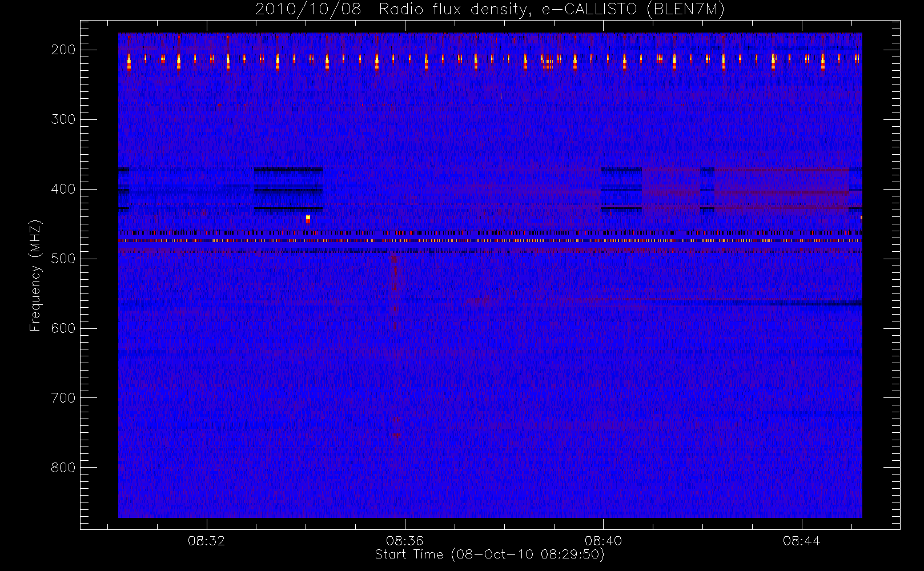This screenshot has height=571, width=924.
Task: Click the 500 frequency tick label
Action: (63, 259)
